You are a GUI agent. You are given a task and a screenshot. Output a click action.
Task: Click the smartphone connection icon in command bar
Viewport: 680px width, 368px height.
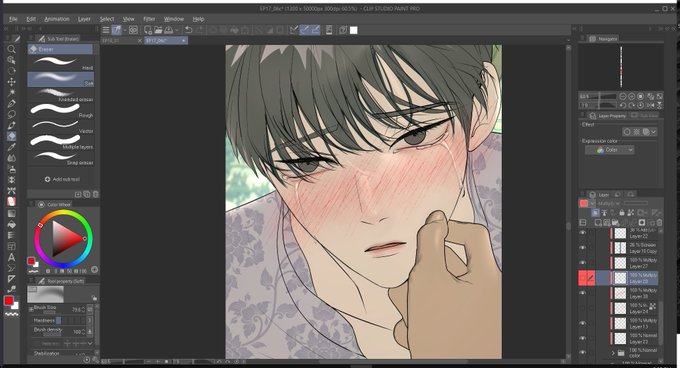coord(329,30)
